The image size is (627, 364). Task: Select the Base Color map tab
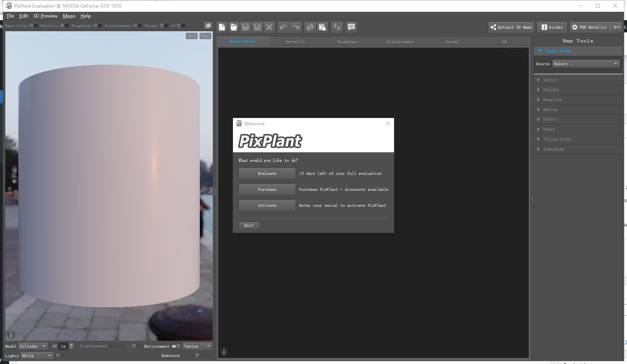point(243,41)
